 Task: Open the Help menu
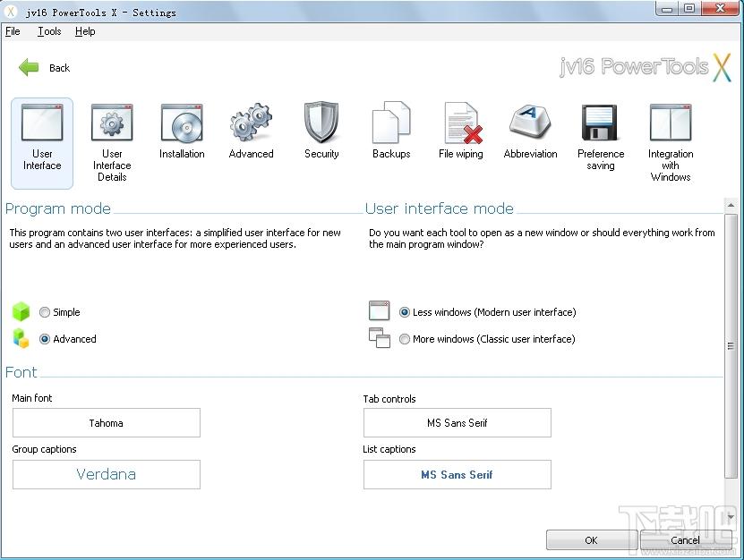coord(85,31)
